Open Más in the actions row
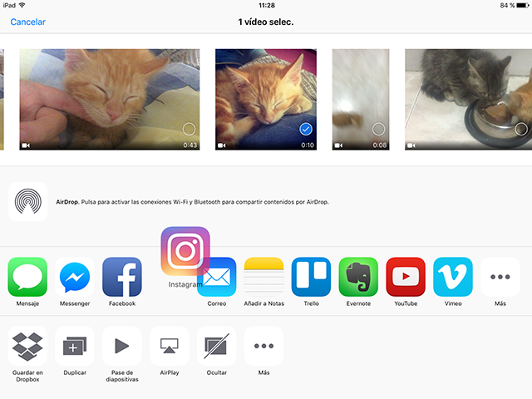The image size is (532, 399). pos(264,346)
